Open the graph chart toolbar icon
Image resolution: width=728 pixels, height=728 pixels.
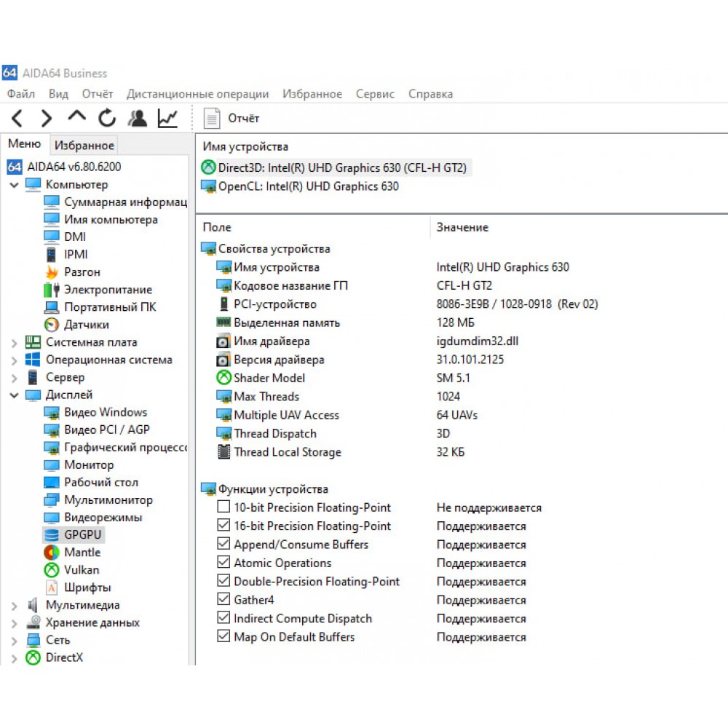pyautogui.click(x=167, y=118)
